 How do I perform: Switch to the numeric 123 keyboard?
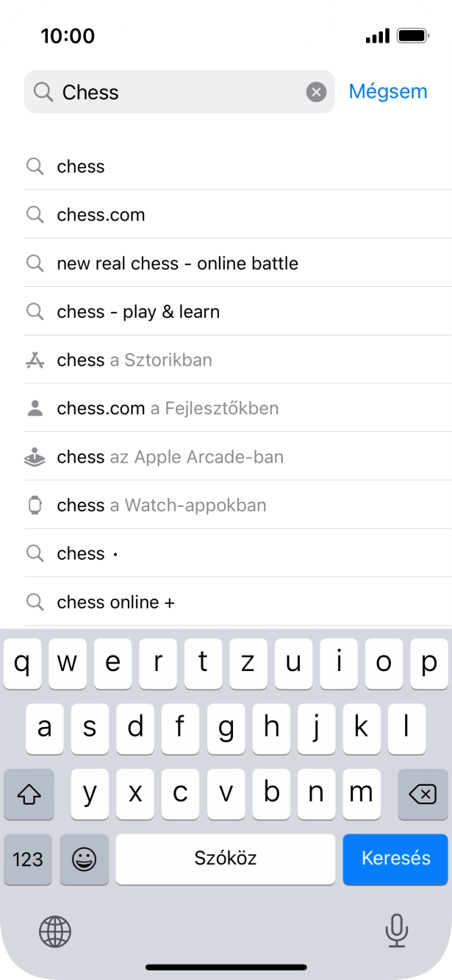[28, 859]
